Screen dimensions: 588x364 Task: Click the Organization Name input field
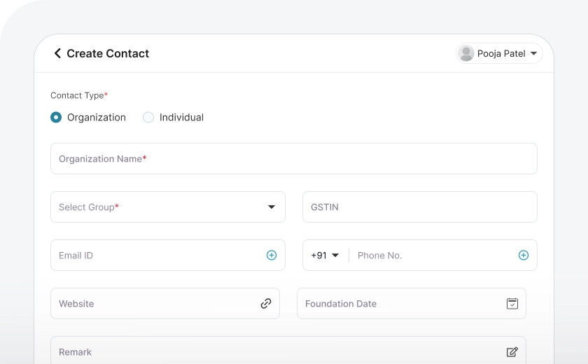click(294, 159)
